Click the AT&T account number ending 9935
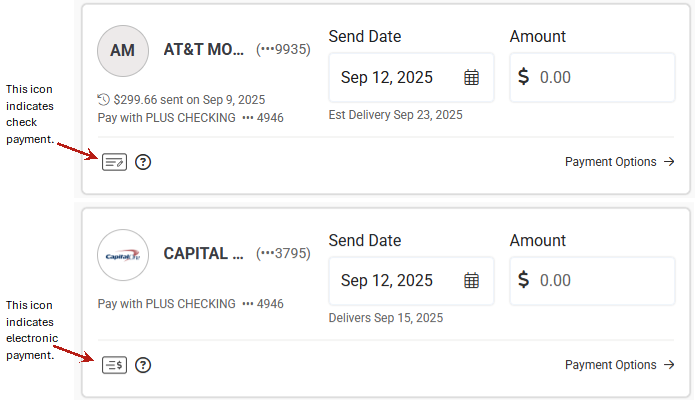 pos(284,49)
